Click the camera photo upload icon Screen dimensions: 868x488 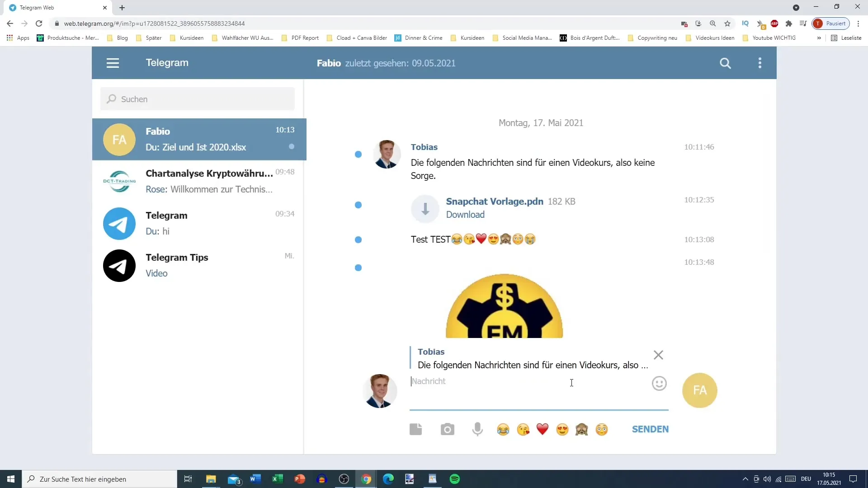pyautogui.click(x=447, y=429)
